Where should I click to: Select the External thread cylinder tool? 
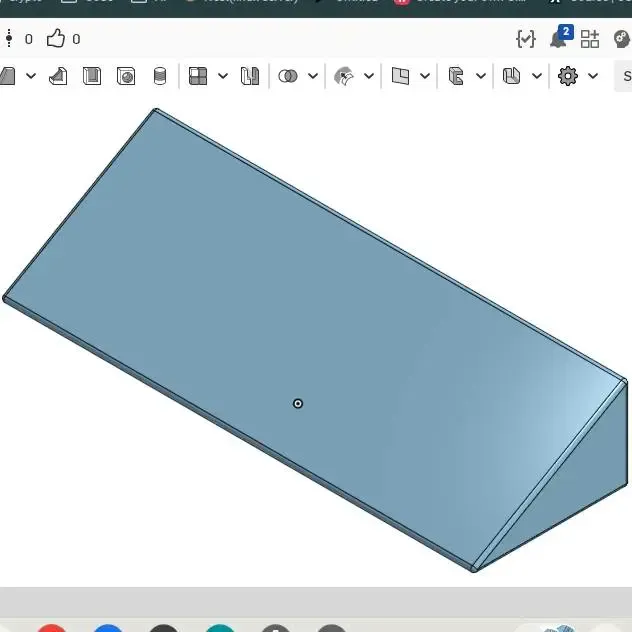click(160, 76)
